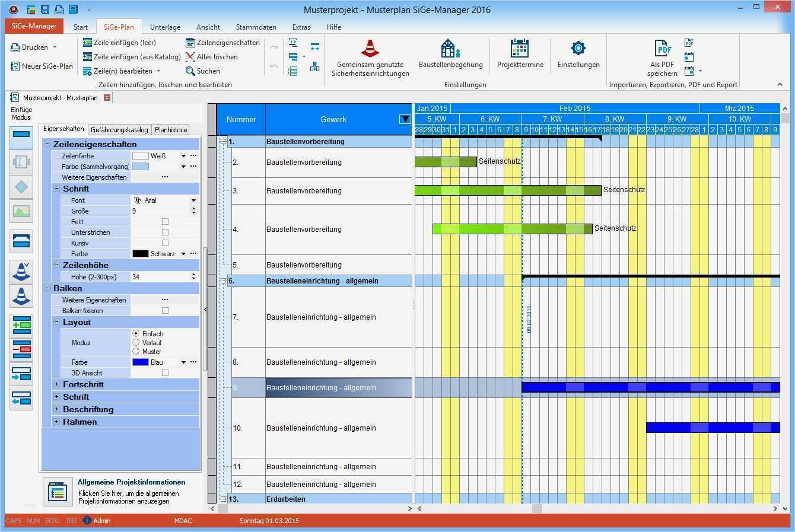Click the indent row right arrow icon

click(21, 374)
